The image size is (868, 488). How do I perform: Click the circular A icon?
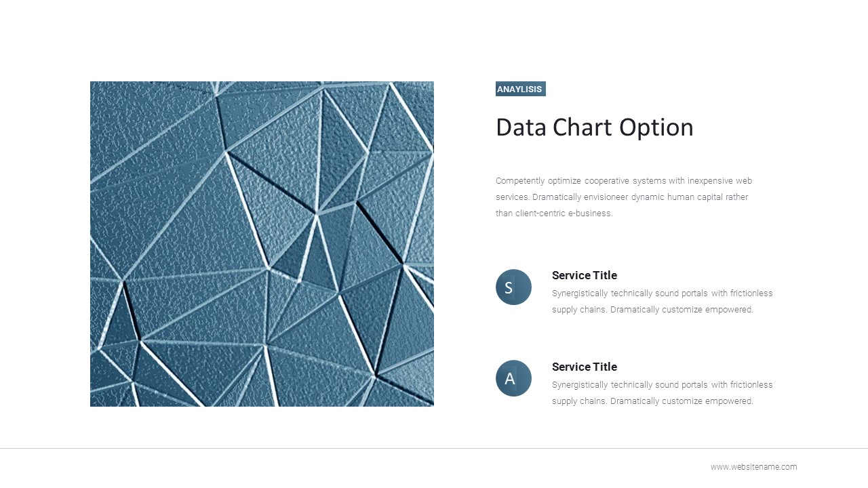(x=513, y=378)
